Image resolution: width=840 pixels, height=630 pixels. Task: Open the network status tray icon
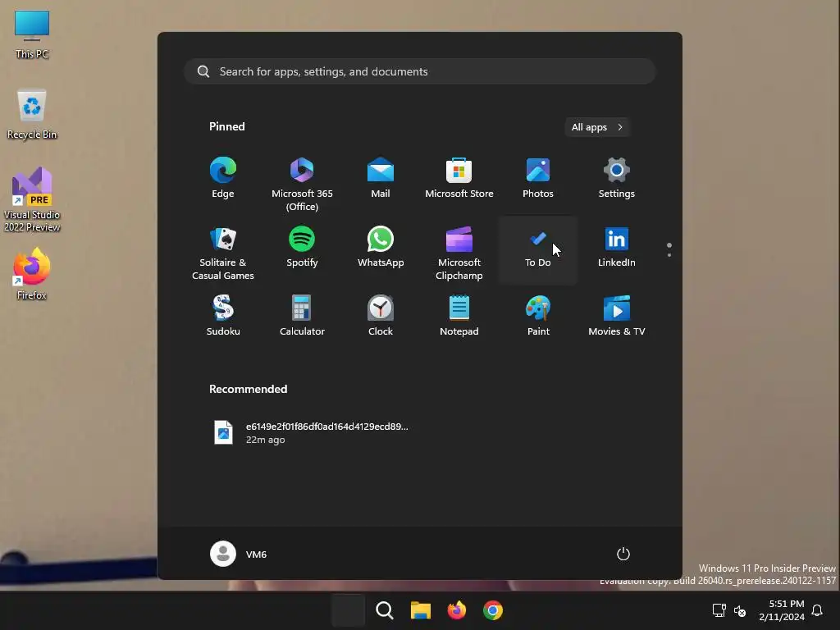click(x=719, y=610)
